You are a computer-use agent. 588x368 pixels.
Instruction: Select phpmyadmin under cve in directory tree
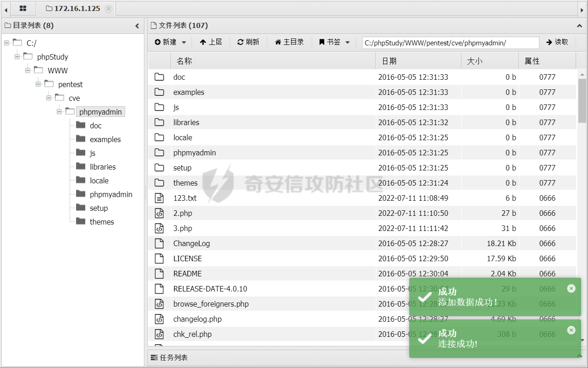pos(100,112)
